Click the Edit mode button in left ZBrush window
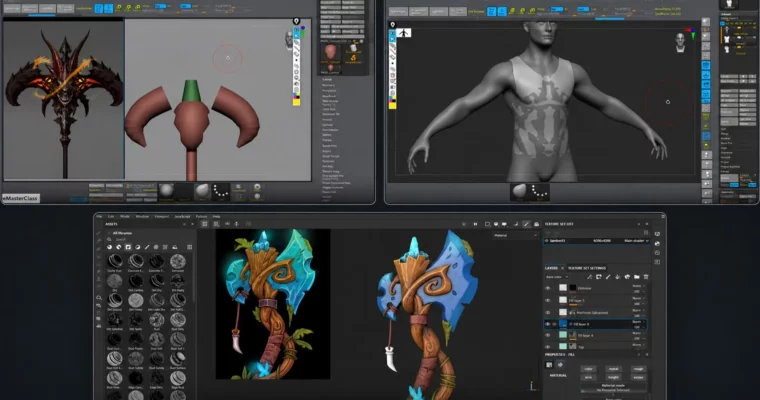The height and width of the screenshot is (400, 760). tap(99, 8)
